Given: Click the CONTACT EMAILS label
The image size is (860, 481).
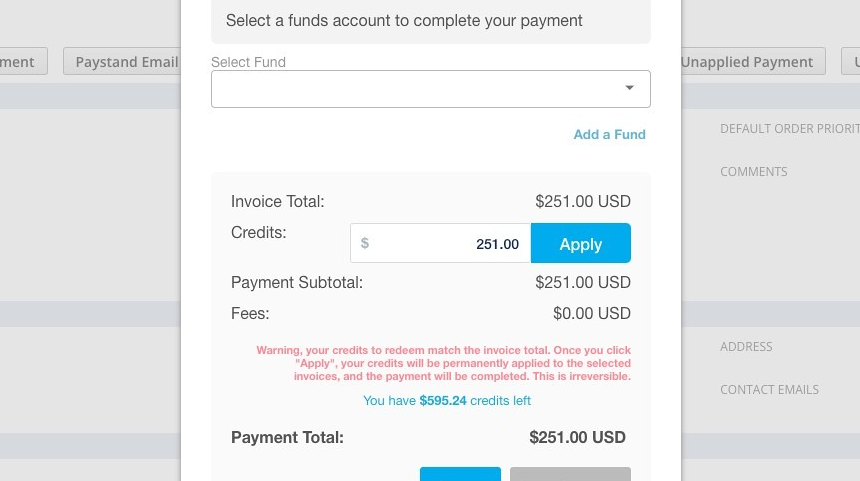Looking at the screenshot, I should [770, 389].
